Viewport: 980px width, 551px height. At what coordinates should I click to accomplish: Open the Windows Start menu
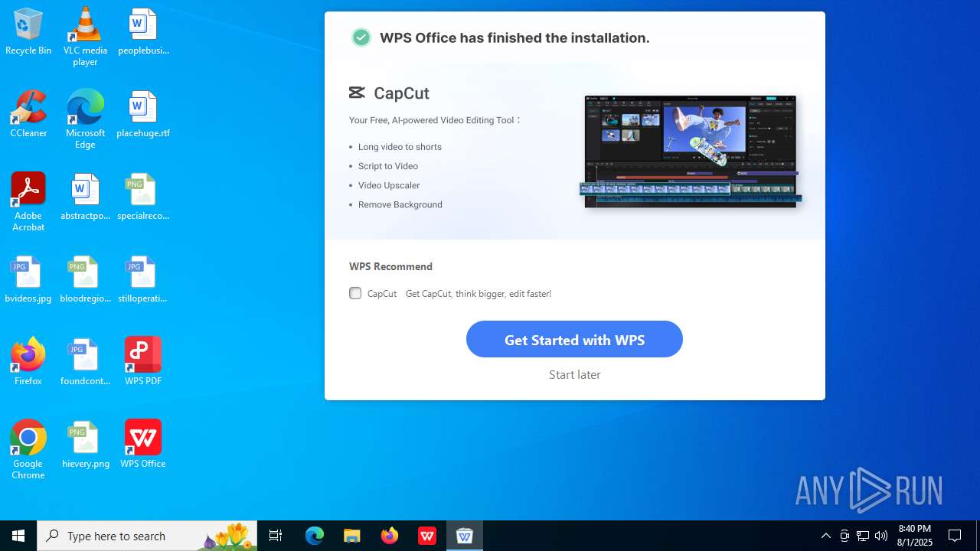point(18,536)
